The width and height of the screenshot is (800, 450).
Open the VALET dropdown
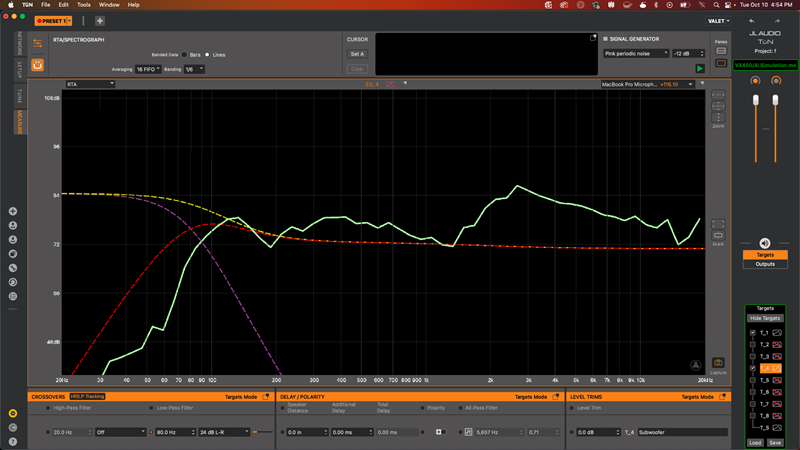pos(718,21)
